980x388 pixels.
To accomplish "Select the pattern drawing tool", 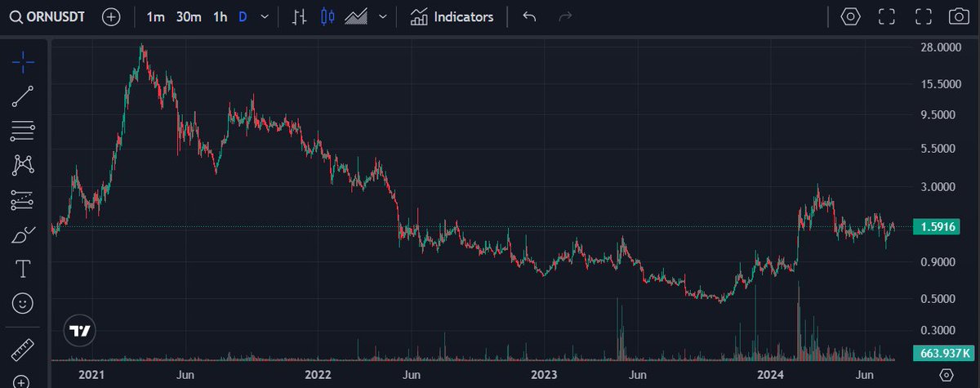I will pyautogui.click(x=23, y=165).
